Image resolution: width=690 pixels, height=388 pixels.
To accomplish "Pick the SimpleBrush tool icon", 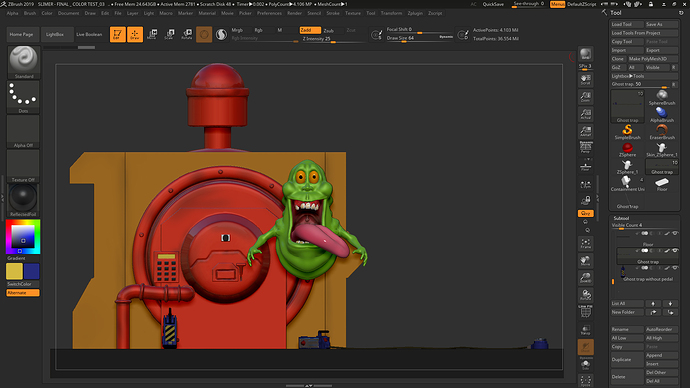I will click(627, 132).
